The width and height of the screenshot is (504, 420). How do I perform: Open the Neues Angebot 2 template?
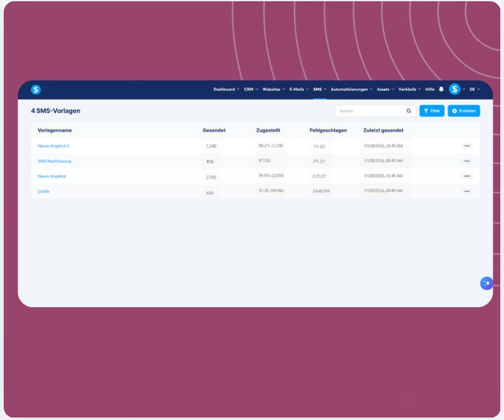click(x=54, y=146)
